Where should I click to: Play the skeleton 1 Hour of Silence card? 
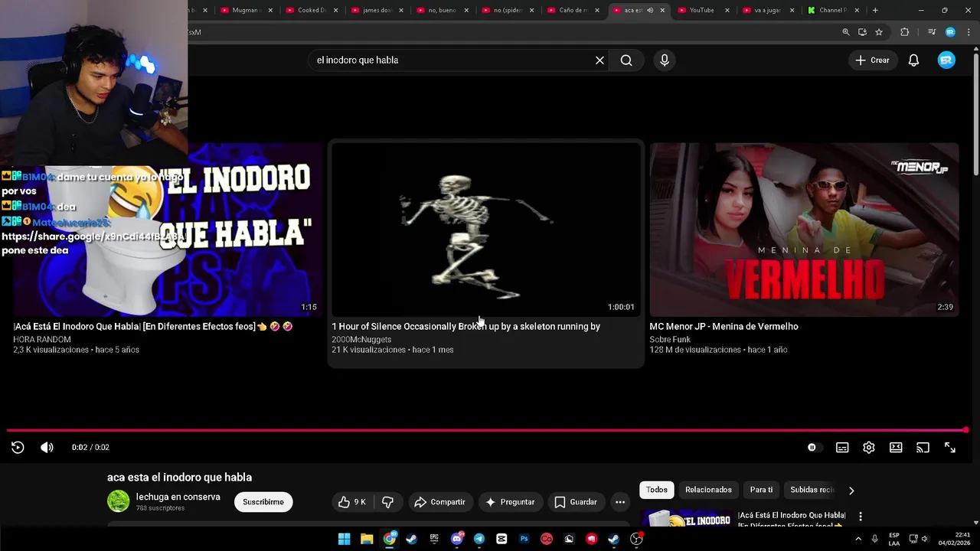pos(486,229)
